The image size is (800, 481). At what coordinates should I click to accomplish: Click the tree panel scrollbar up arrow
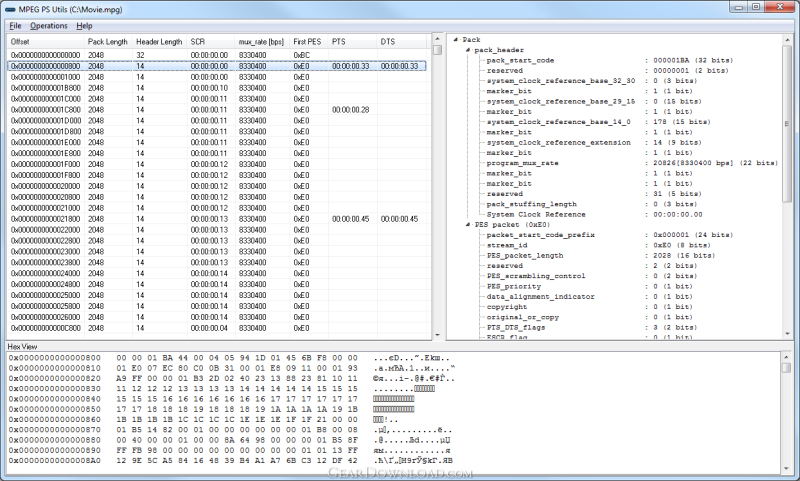pos(786,39)
